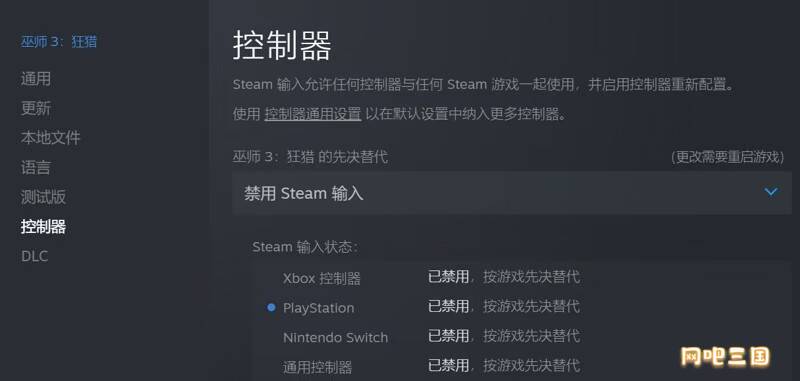This screenshot has height=381, width=800.
Task: Select 控制器 in the sidebar
Action: click(43, 226)
